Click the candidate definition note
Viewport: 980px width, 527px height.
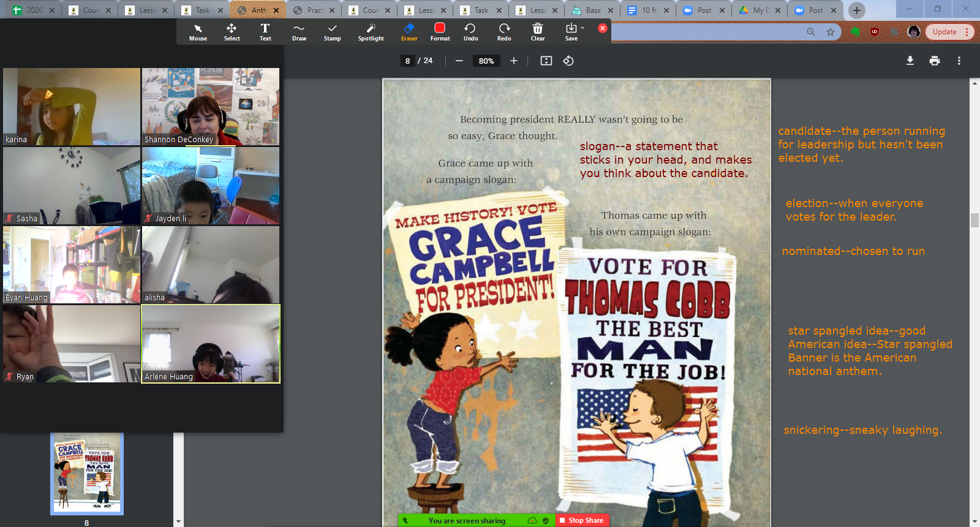click(x=862, y=144)
